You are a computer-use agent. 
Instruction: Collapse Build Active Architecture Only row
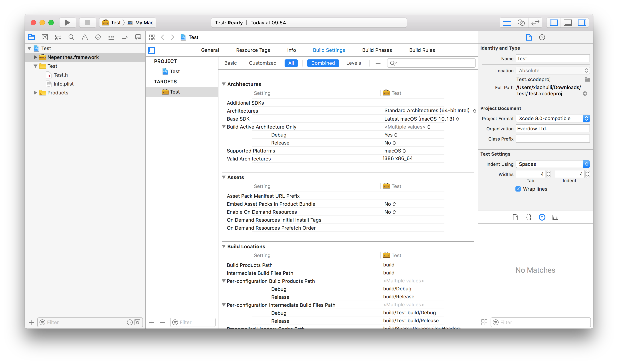(x=224, y=127)
